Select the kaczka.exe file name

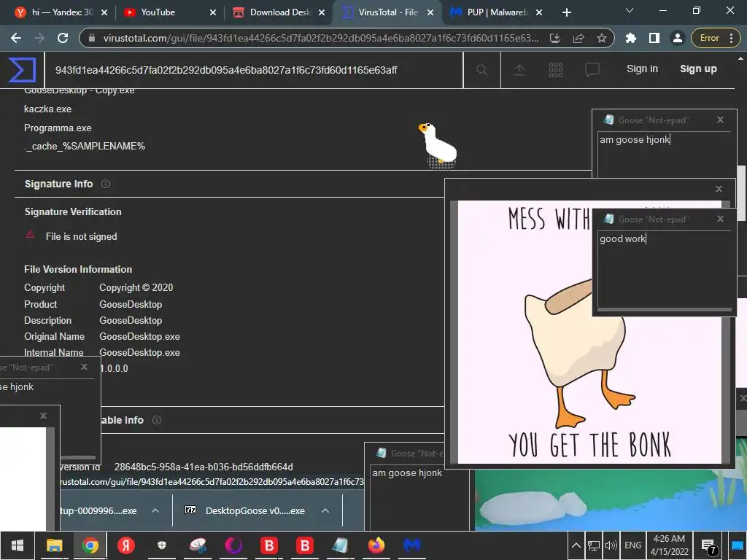[47, 109]
